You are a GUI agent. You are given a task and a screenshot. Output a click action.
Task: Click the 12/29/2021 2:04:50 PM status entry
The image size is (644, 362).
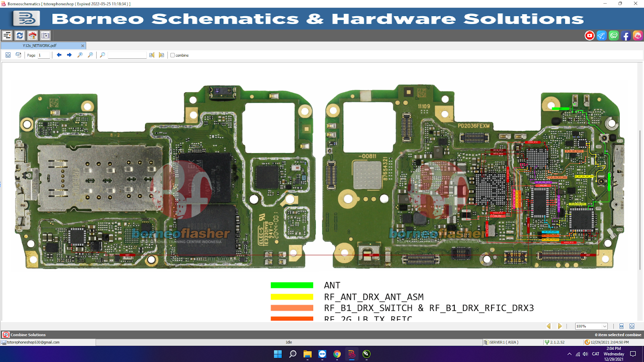[x=609, y=342]
